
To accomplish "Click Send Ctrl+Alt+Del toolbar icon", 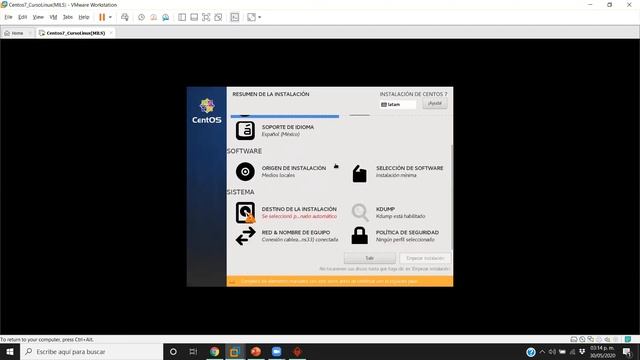I will pos(125,17).
